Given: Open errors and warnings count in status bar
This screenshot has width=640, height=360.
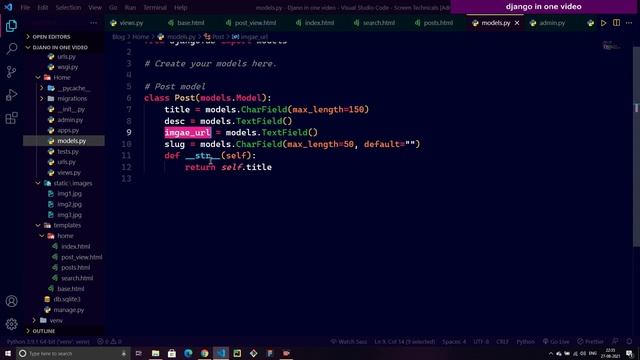Looking at the screenshot, I should 109,342.
